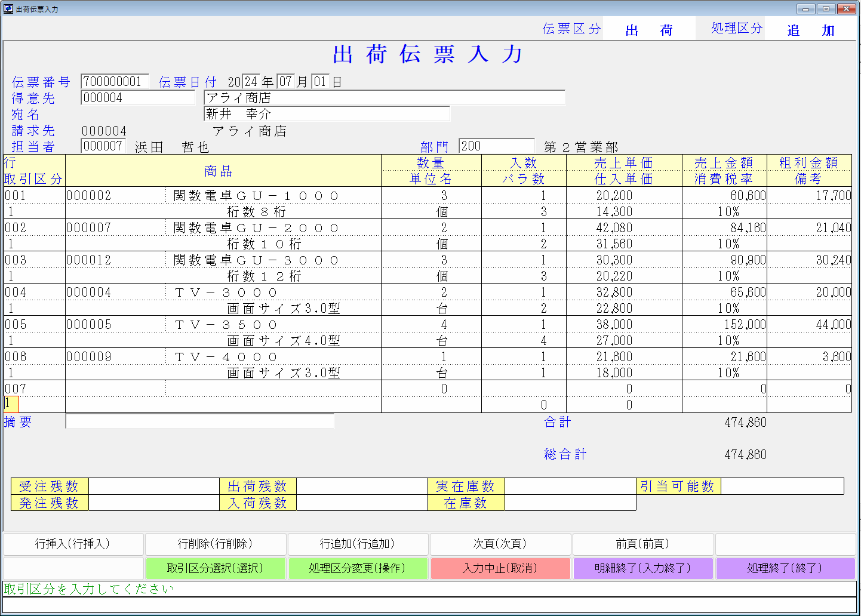Click the highlighted 取引区分 cell in row 007
The height and width of the screenshot is (616, 861).
(11, 404)
